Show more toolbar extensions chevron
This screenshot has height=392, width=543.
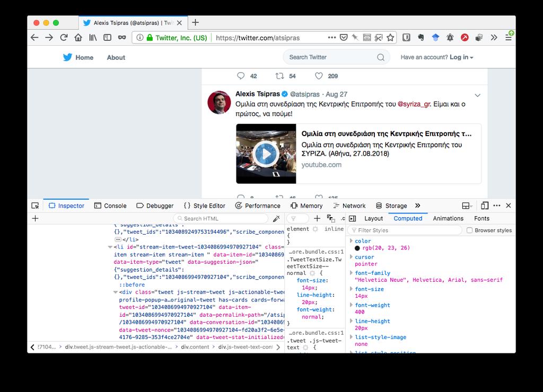tap(494, 38)
